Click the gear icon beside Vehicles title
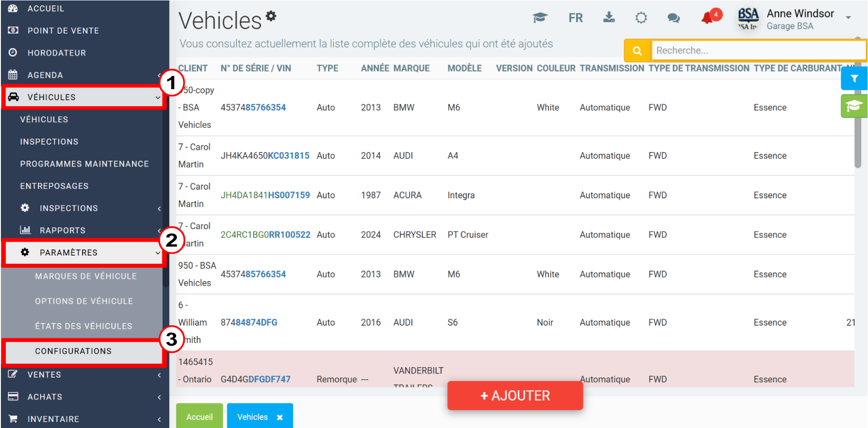Viewport: 868px width, 428px height. point(271,16)
